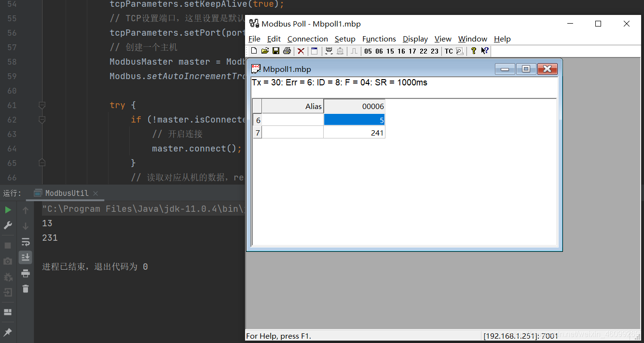Close the Mbpoll1.mbp child window

tap(548, 69)
